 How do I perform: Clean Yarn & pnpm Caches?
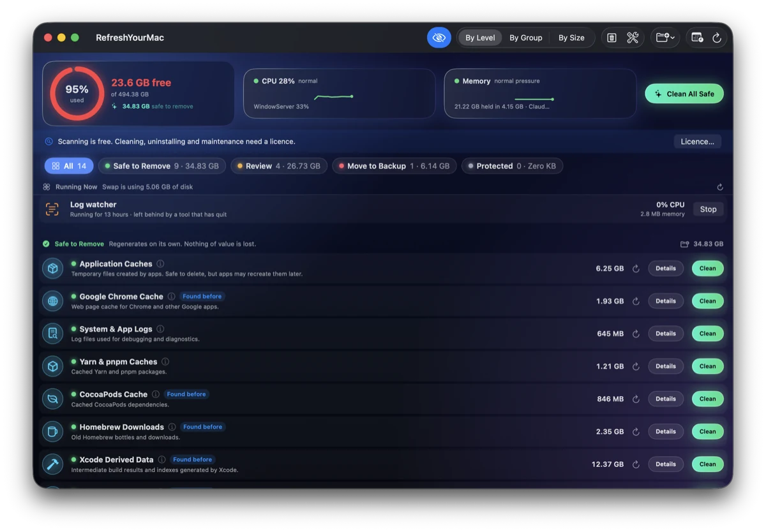[x=708, y=366]
